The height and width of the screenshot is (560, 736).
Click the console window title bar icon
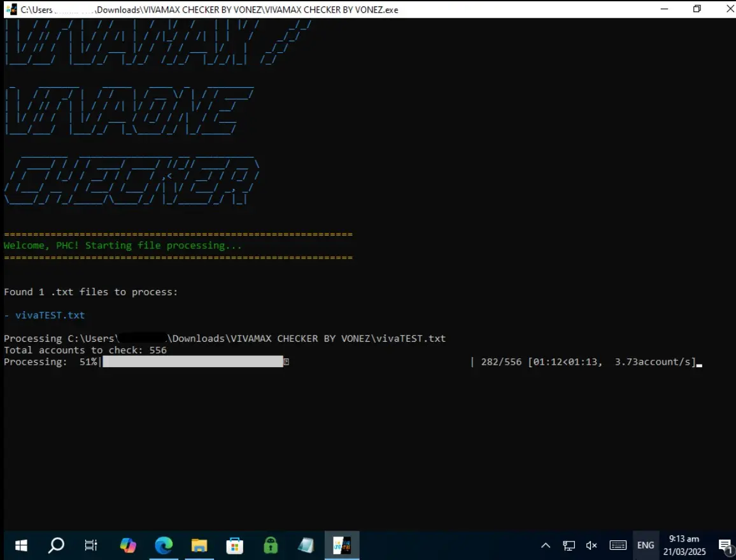click(11, 10)
